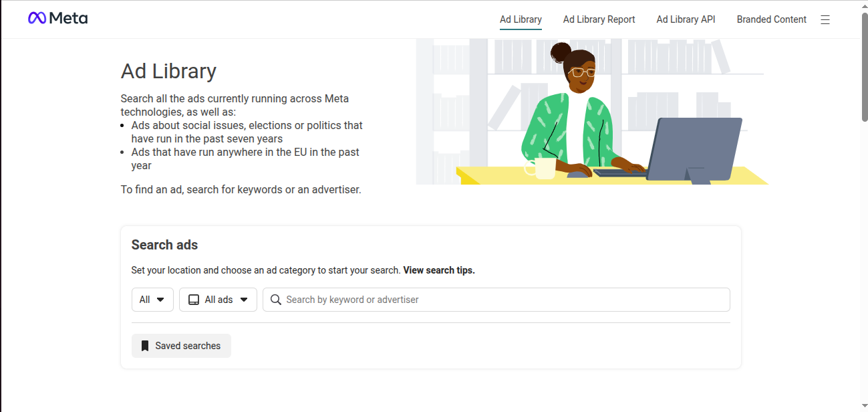Click the Saved searches button
868x412 pixels.
pyautogui.click(x=181, y=346)
